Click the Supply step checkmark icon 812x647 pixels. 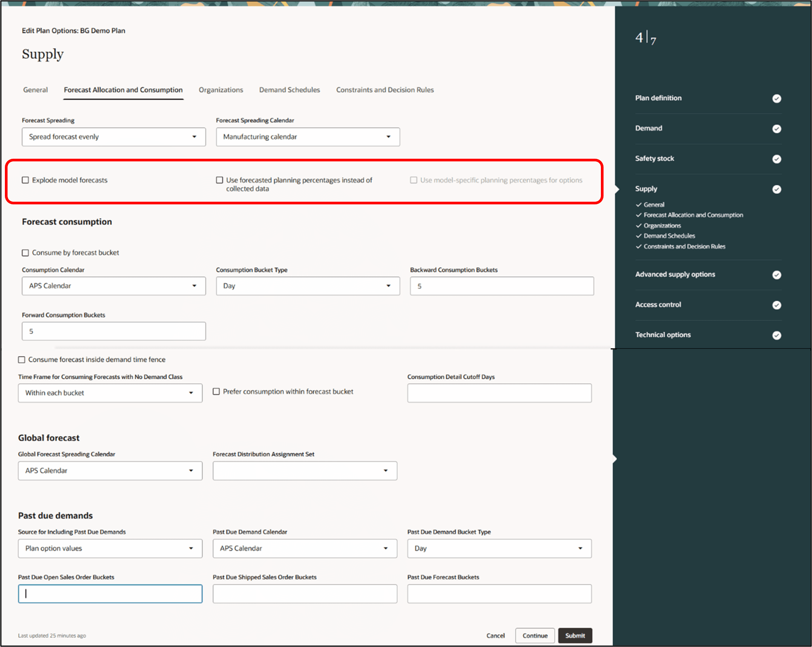[776, 189]
